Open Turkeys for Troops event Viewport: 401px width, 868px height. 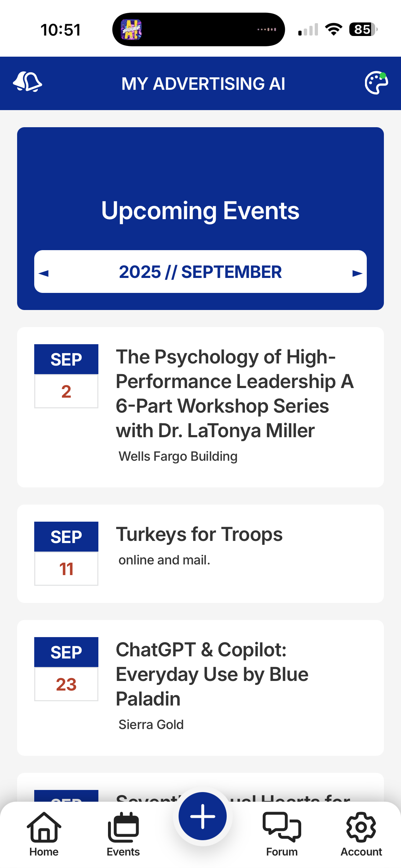pyautogui.click(x=199, y=534)
